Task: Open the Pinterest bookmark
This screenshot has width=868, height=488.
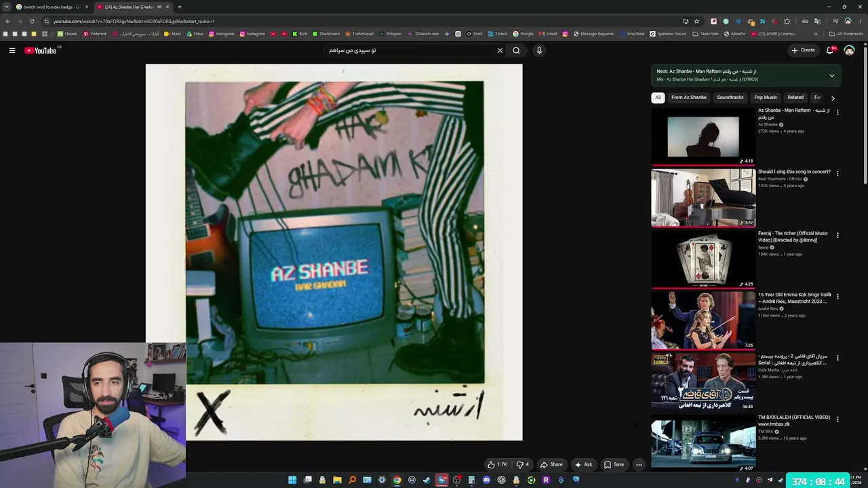Action: pos(94,34)
